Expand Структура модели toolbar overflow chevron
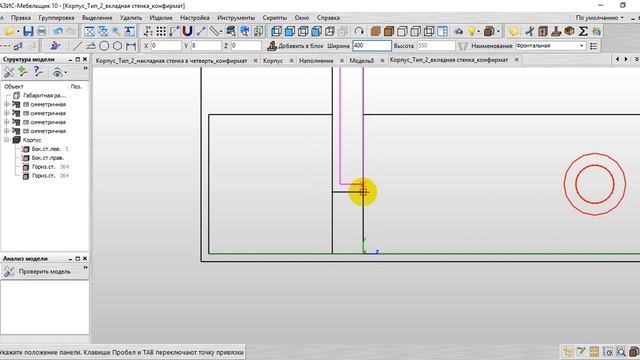This screenshot has height=360, width=640. click(86, 69)
